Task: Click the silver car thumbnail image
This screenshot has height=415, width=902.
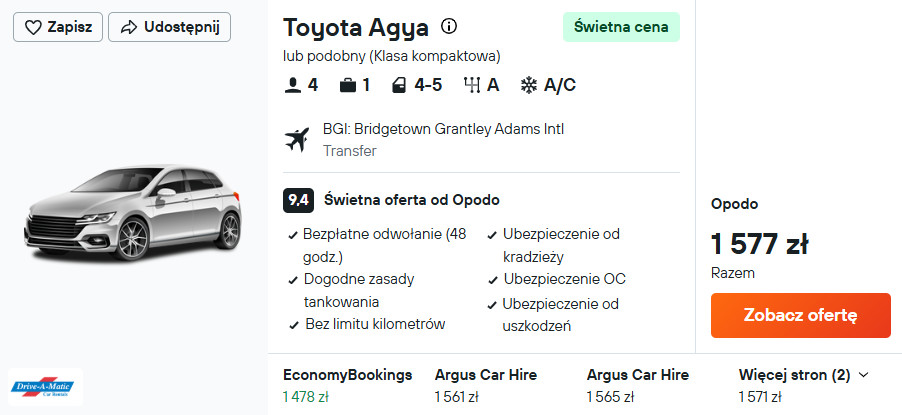Action: (132, 222)
